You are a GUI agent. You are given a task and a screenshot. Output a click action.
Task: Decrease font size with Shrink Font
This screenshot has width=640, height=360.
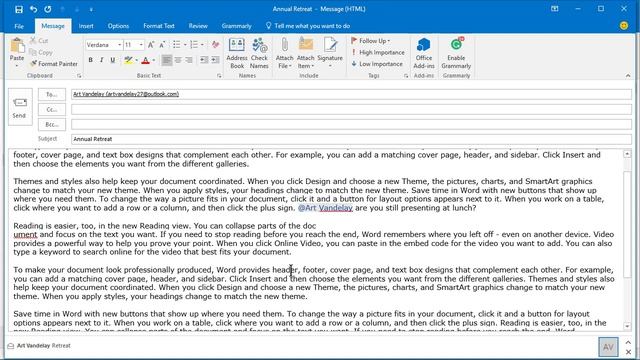point(162,45)
